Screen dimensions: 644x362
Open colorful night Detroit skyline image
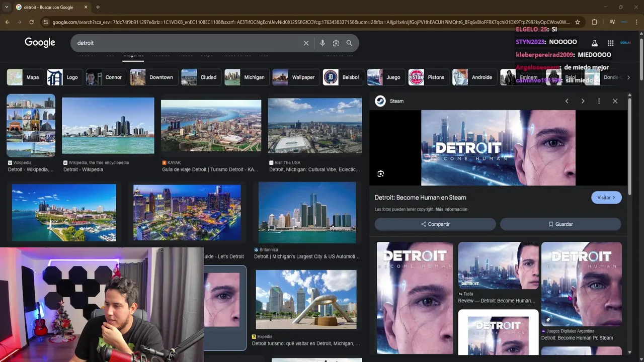[187, 212]
